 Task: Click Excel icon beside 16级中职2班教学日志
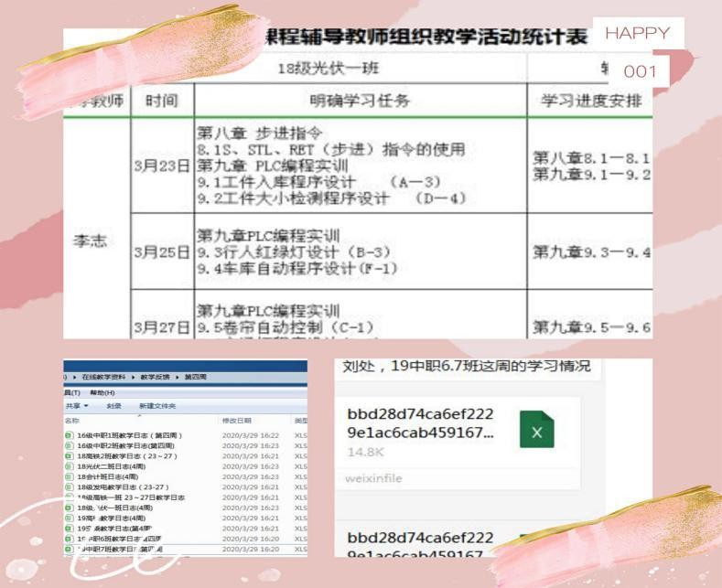click(x=70, y=445)
